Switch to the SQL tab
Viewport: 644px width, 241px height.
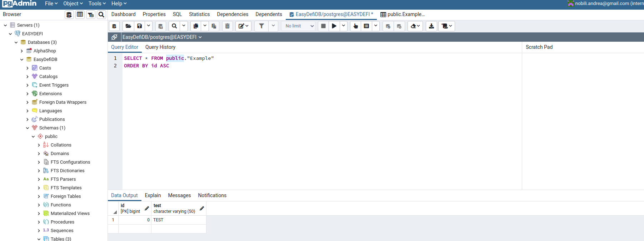177,14
